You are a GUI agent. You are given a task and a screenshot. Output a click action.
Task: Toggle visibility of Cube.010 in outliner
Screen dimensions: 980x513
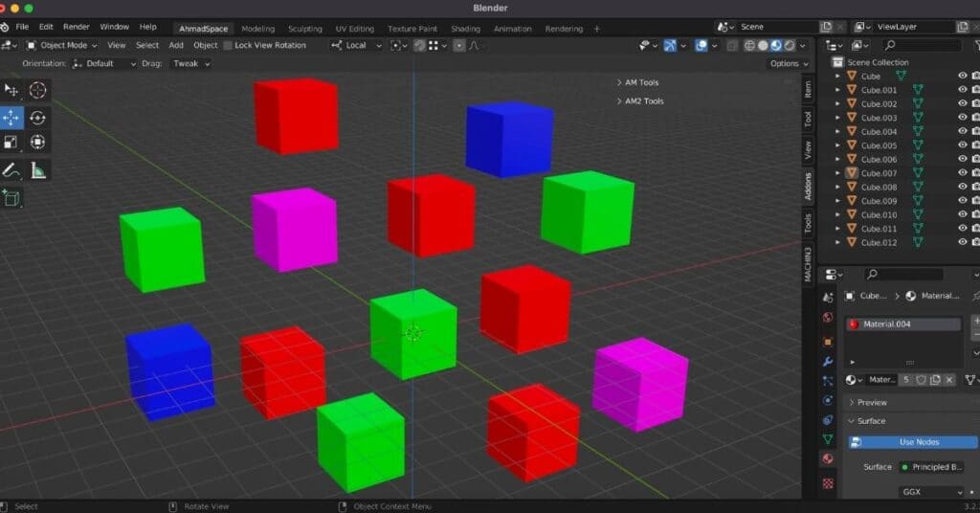coord(963,215)
